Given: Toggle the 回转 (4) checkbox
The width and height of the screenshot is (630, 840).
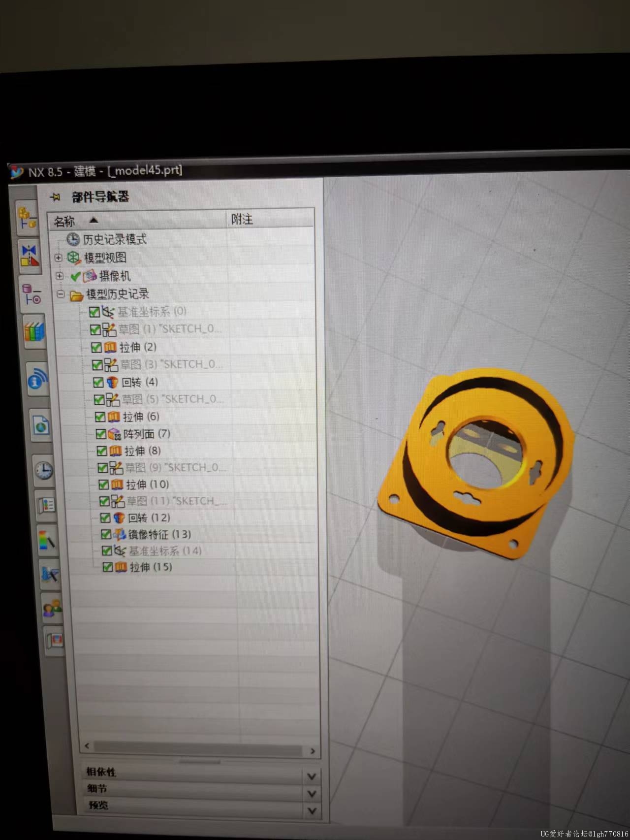Looking at the screenshot, I should tap(98, 383).
